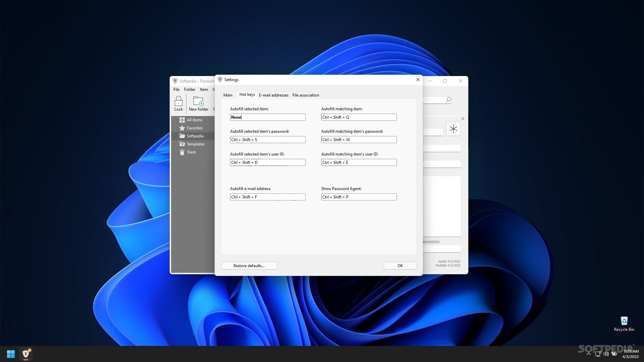Image resolution: width=644 pixels, height=362 pixels.
Task: Open the Windows Start menu
Action: click(x=11, y=354)
